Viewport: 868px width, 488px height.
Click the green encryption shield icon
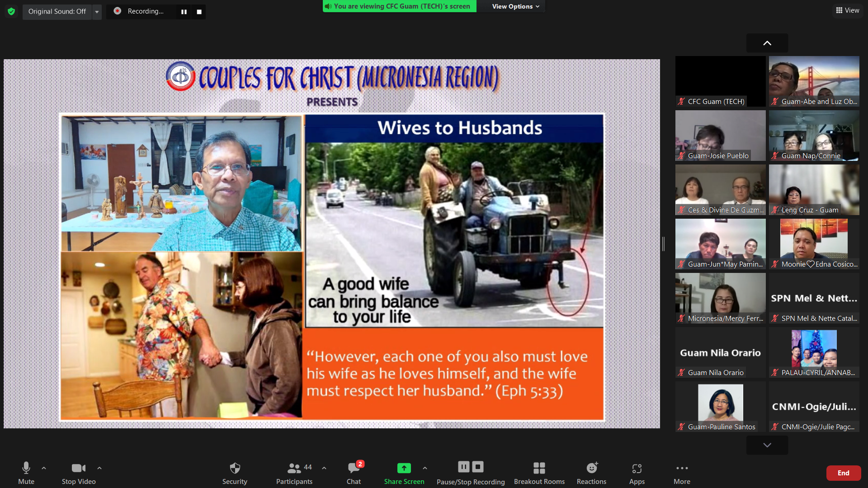(x=11, y=11)
